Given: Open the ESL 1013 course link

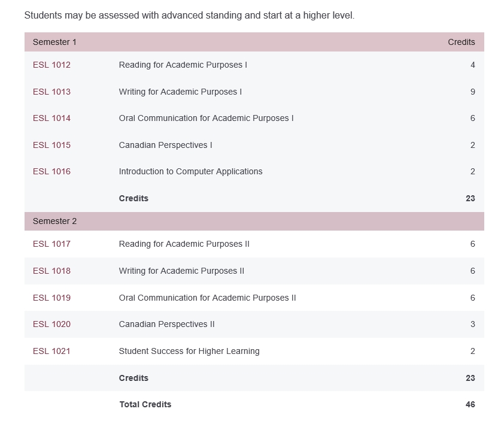Looking at the screenshot, I should 51,92.
